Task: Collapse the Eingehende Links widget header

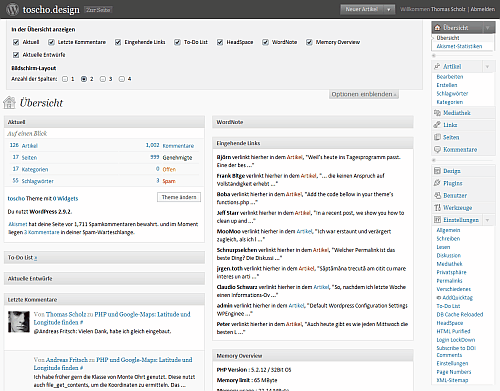Action: coord(313,143)
